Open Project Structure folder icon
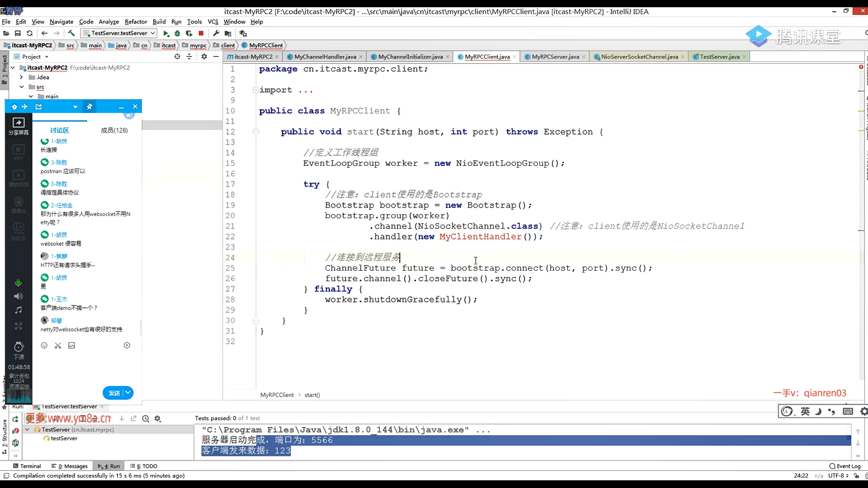The image size is (868, 488). [x=228, y=33]
